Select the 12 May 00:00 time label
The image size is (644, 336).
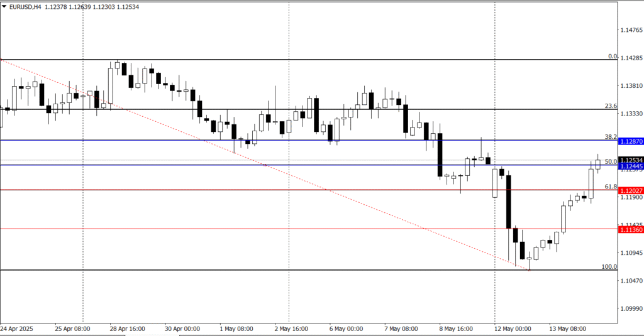click(x=513, y=328)
